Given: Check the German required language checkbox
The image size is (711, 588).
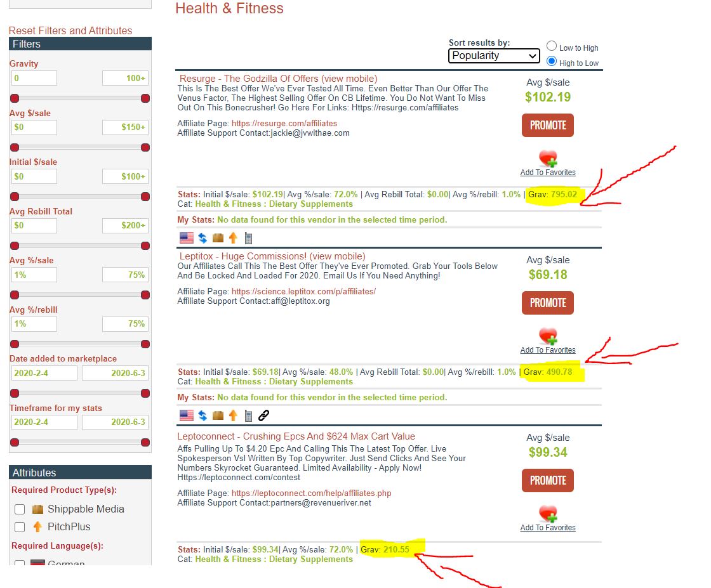Looking at the screenshot, I should click(x=19, y=563).
